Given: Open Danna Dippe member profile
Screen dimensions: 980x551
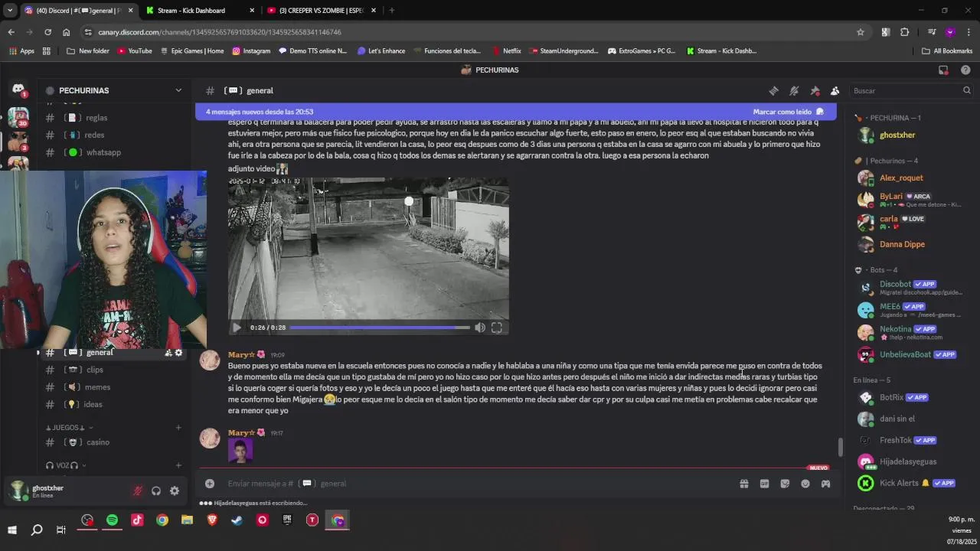Looking at the screenshot, I should pos(911,244).
